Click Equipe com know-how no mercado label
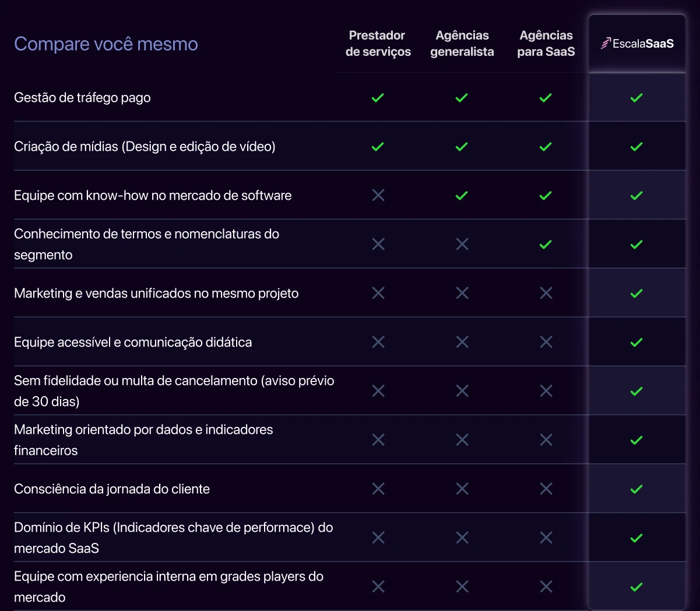700x611 pixels. click(x=153, y=196)
